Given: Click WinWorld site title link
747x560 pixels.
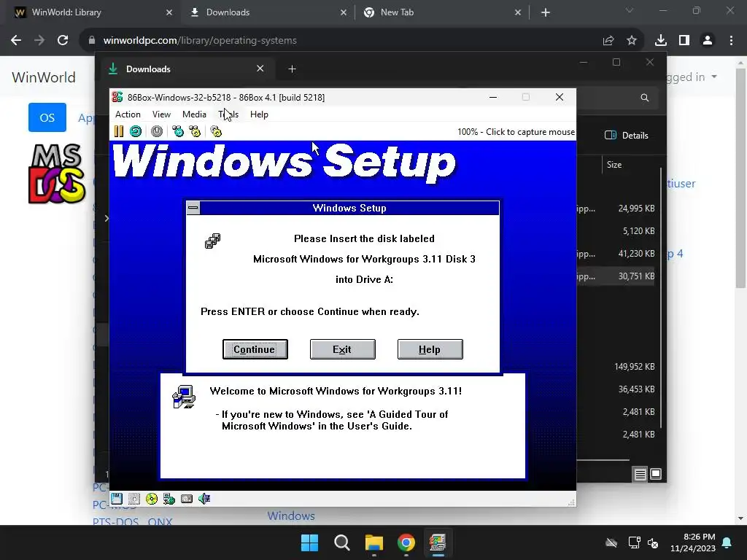Looking at the screenshot, I should click(43, 77).
